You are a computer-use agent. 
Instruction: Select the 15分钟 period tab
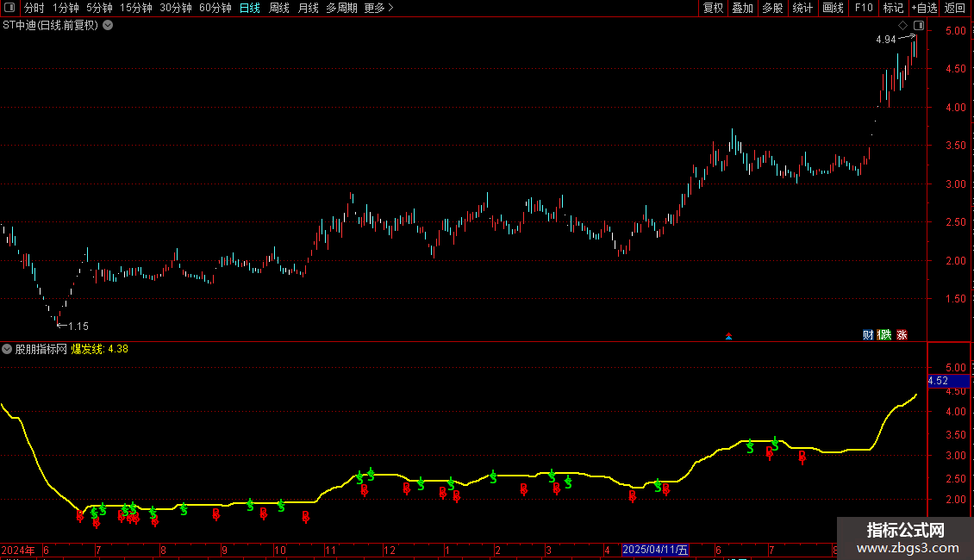135,8
